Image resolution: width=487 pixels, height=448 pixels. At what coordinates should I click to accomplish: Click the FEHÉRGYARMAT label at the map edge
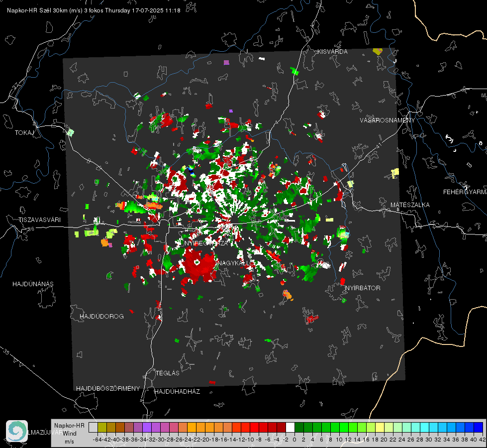(465, 192)
